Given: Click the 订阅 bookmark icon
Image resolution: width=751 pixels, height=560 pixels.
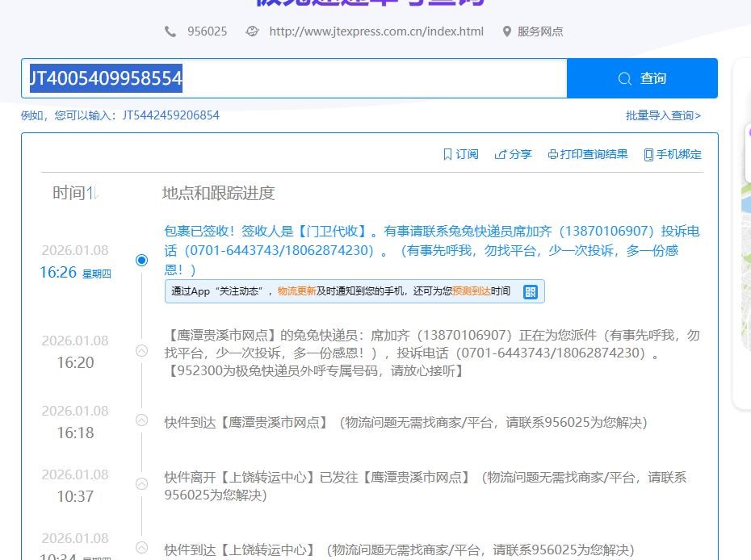Looking at the screenshot, I should pos(447,154).
